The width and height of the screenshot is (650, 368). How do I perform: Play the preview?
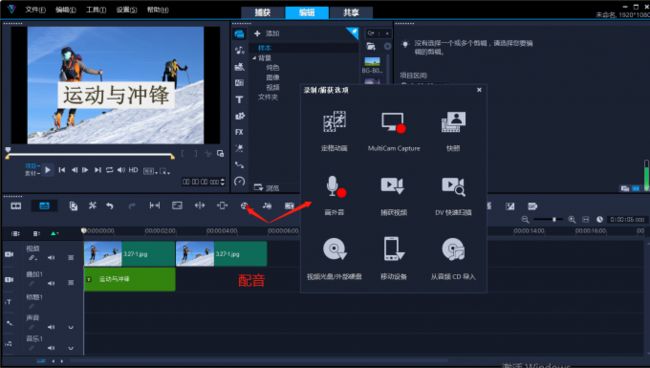click(x=48, y=170)
